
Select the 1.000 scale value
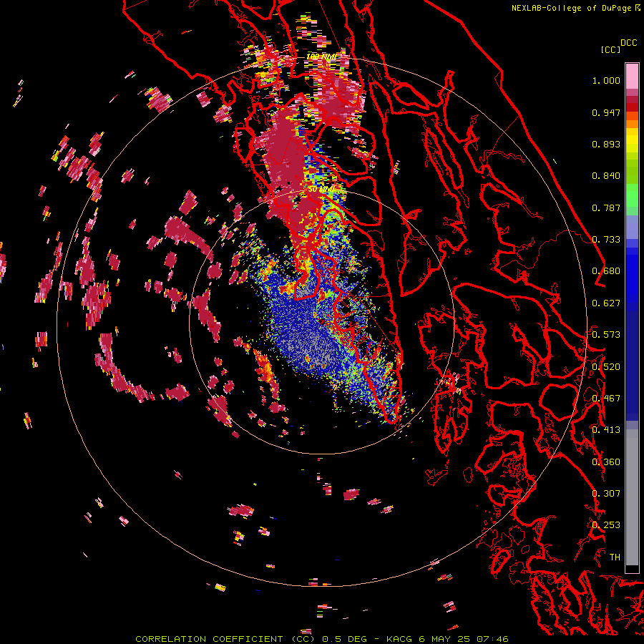point(606,80)
